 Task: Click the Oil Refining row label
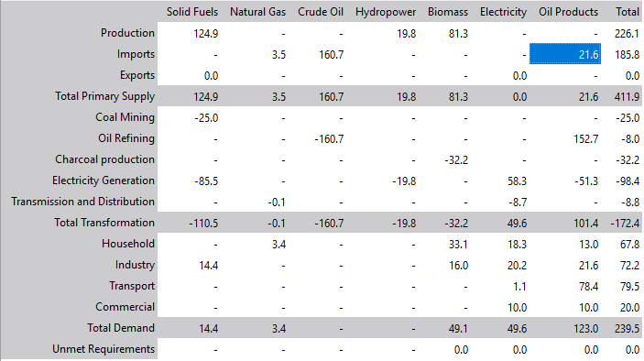[x=126, y=138]
